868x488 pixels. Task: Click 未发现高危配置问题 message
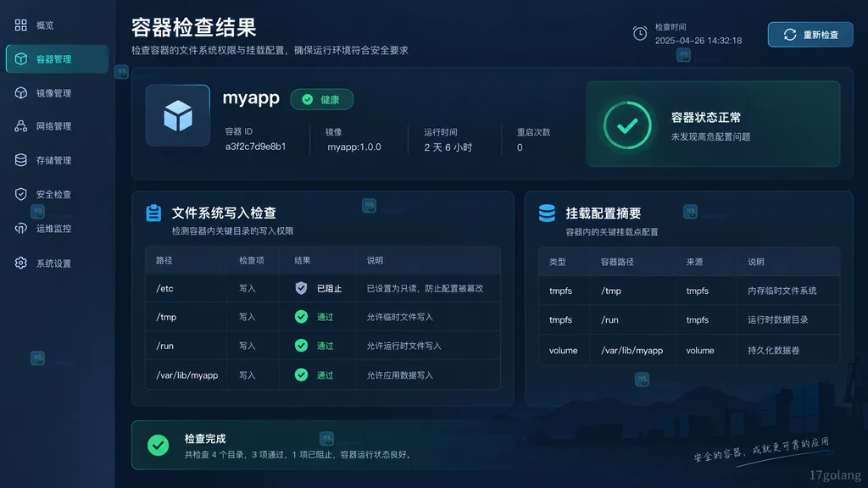pos(711,136)
